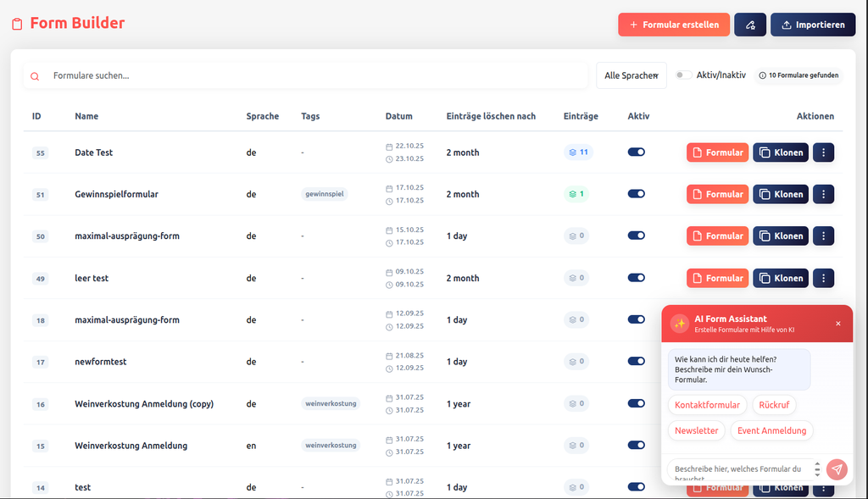Toggle the Aktiv/Inaktiv filter switch
868x499 pixels.
[x=683, y=75]
